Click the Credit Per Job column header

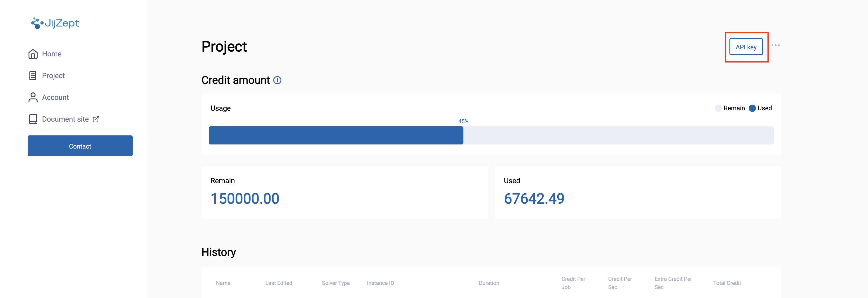point(573,283)
